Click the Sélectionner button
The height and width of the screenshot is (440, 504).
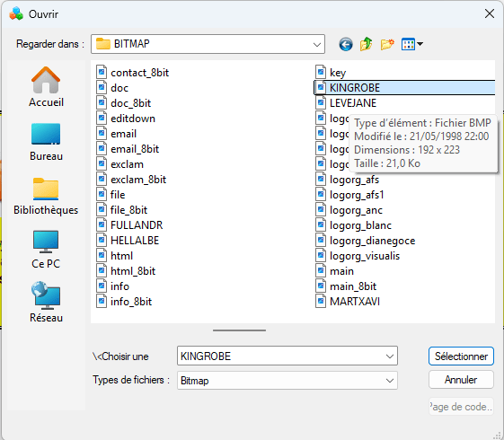pos(461,356)
